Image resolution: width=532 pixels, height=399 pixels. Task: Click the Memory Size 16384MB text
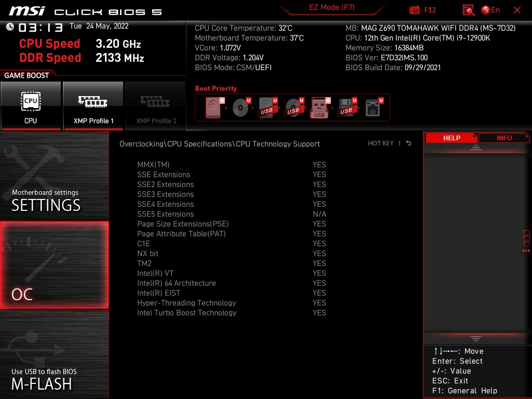pos(384,48)
